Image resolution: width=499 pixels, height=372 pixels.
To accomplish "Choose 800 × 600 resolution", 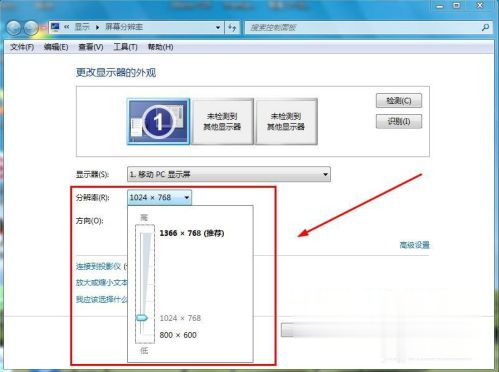I will 178,335.
